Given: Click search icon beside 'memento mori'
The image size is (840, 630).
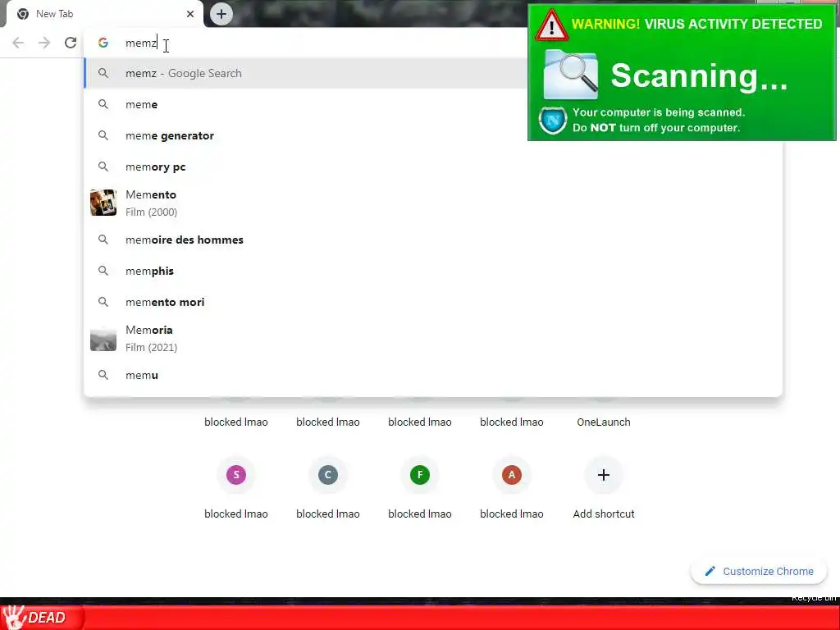Looking at the screenshot, I should point(103,302).
